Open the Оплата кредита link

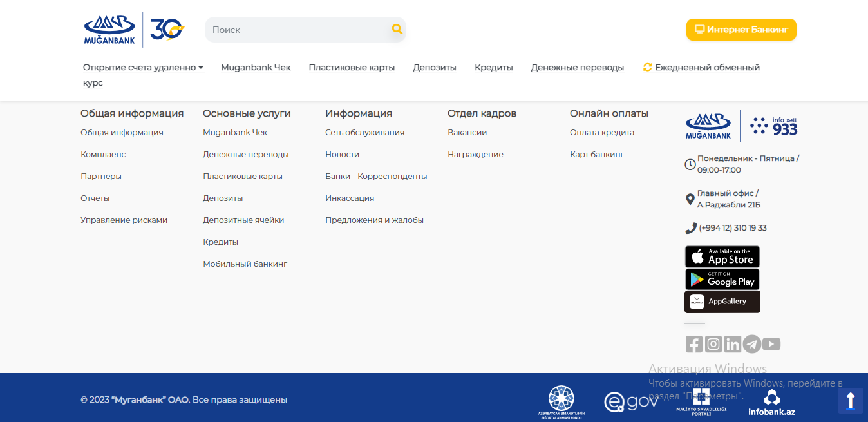tap(601, 133)
